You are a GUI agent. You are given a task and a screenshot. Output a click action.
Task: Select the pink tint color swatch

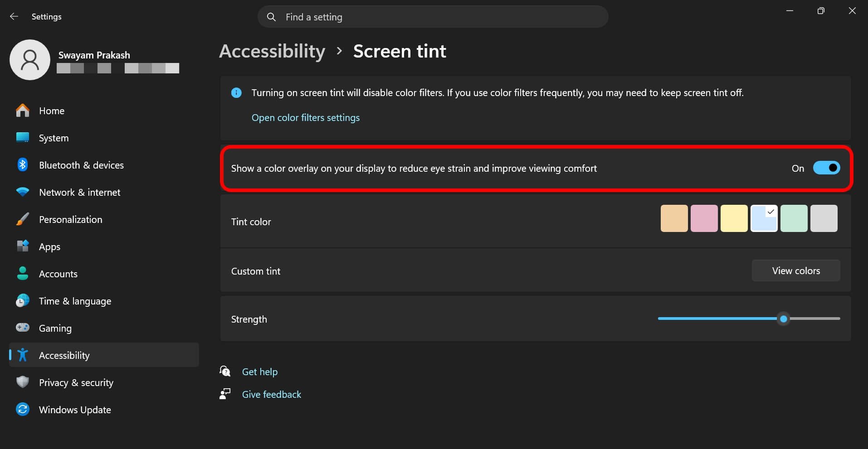tap(704, 218)
